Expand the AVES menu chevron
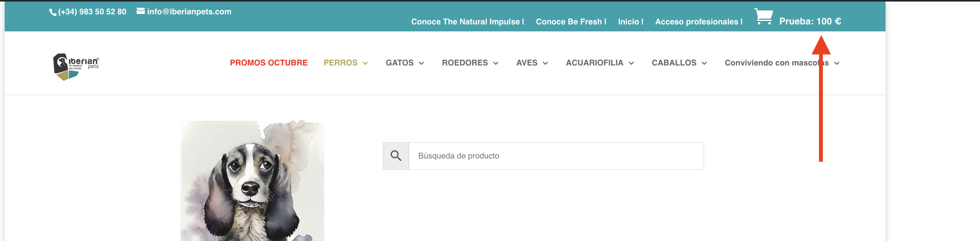The height and width of the screenshot is (241, 980). 545,63
